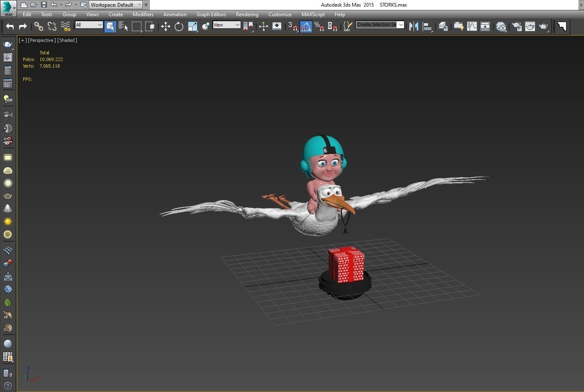The width and height of the screenshot is (584, 392).
Task: Click the Use Pivot Point Center icon
Action: point(248,27)
